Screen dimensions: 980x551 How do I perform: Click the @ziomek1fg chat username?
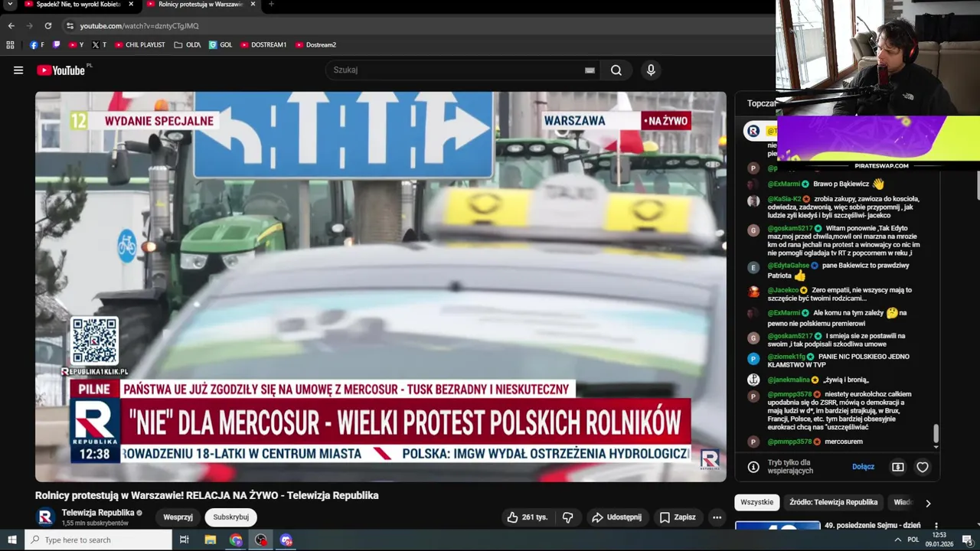point(786,357)
